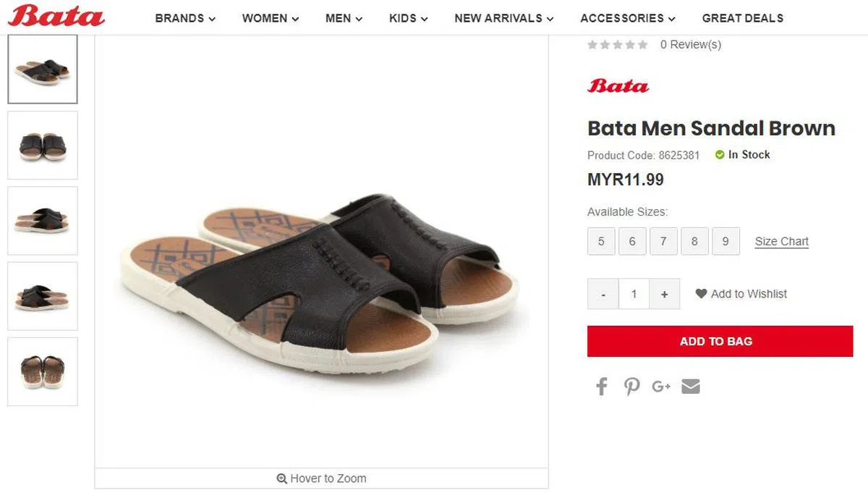Viewport: 868px width, 498px height.
Task: Increase quantity with plus button
Action: (x=664, y=294)
